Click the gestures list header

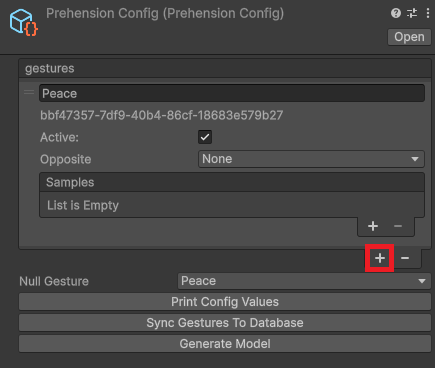tap(225, 68)
